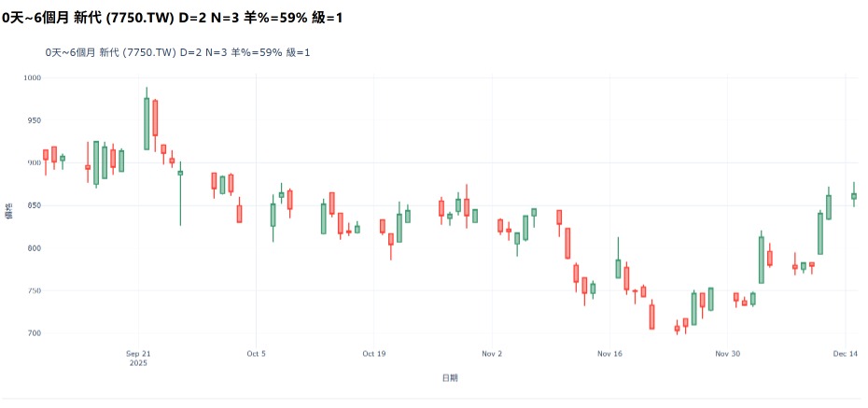Click the 日期 x-axis title
This screenshot has height=408, width=868.
[x=450, y=378]
